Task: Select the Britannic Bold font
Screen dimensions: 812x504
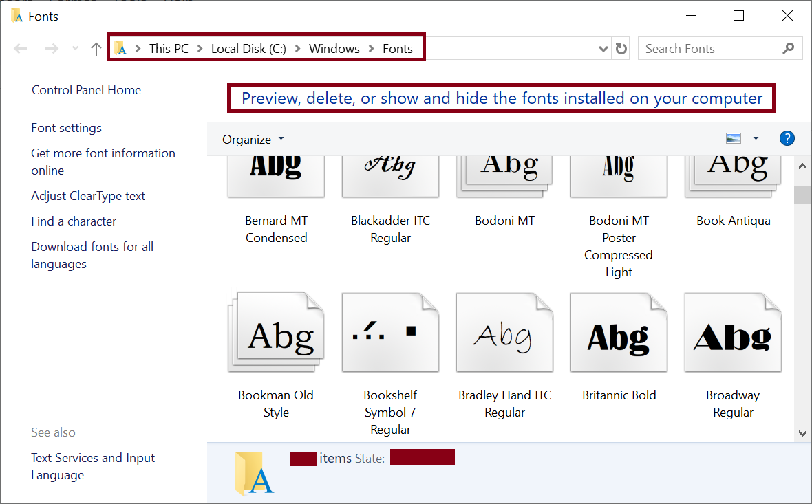Action: [619, 333]
